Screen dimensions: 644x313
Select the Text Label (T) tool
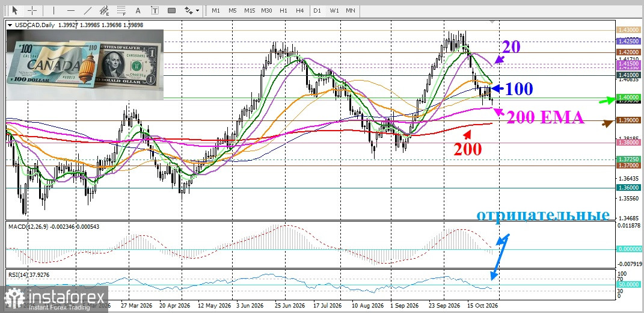155,10
